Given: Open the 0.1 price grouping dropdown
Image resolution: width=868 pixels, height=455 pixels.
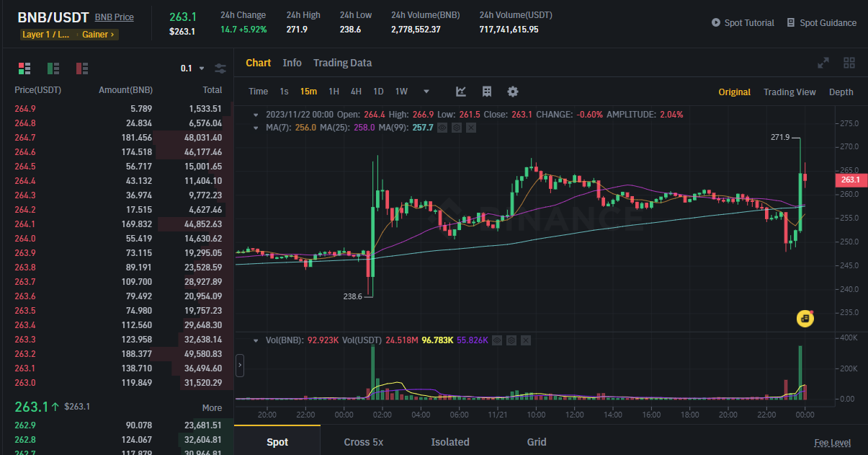Looking at the screenshot, I should pos(192,69).
